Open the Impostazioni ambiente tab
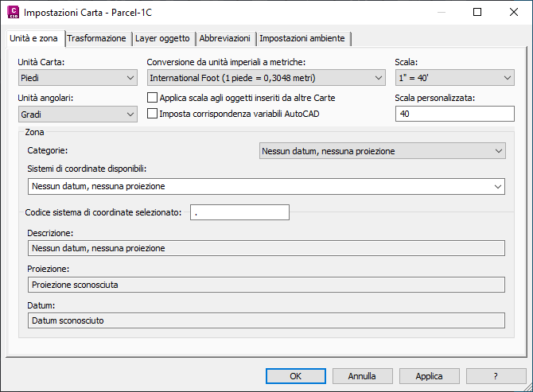Image resolution: width=533 pixels, height=392 pixels. tap(302, 38)
